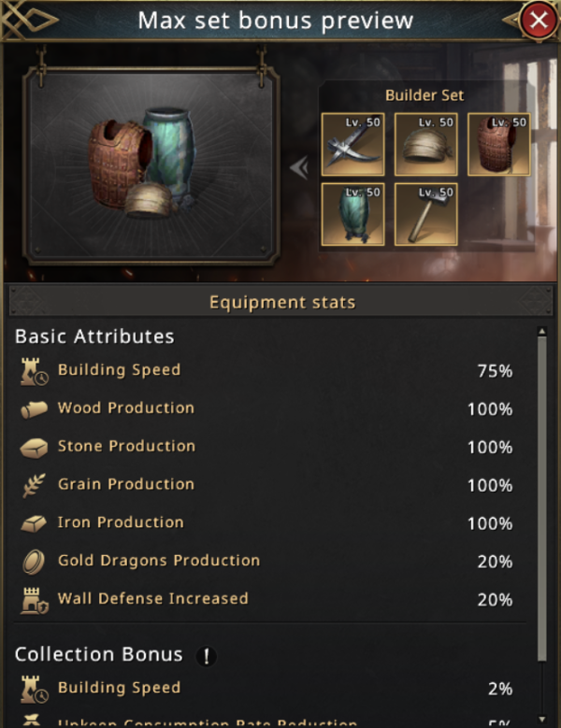Viewport: 561px width, 728px height.
Task: Select the teal leg armor item
Action: click(352, 214)
